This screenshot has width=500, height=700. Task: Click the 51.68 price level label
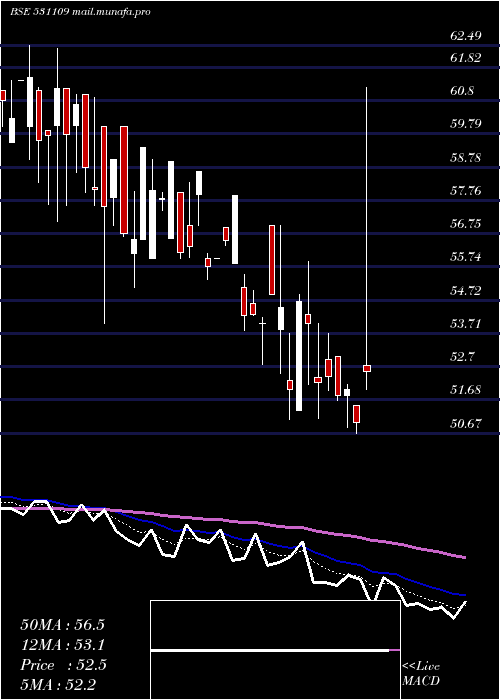click(x=466, y=390)
